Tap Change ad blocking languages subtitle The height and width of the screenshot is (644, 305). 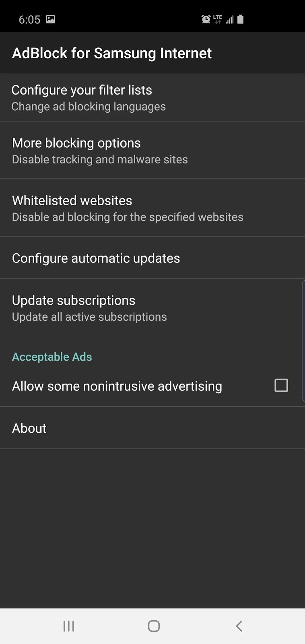tap(89, 107)
